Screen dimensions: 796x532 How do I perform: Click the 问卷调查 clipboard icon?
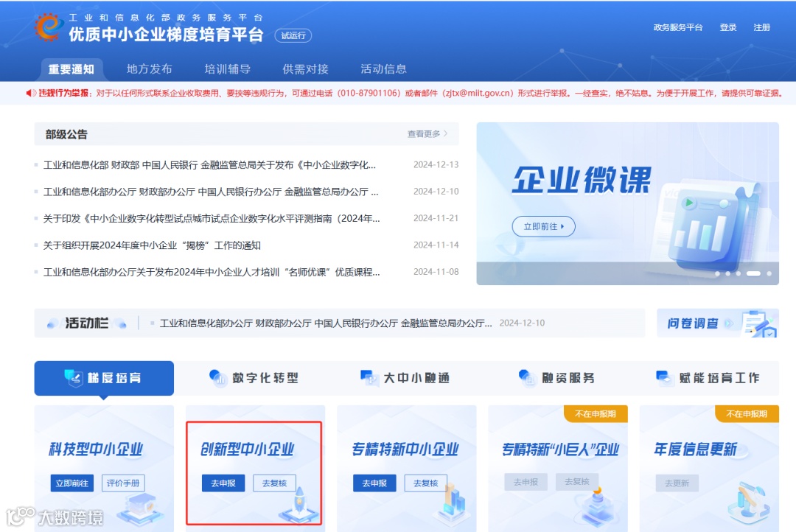click(758, 324)
